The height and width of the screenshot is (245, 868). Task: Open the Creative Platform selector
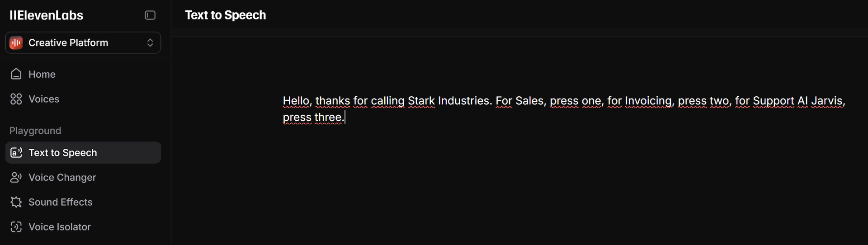68,43
